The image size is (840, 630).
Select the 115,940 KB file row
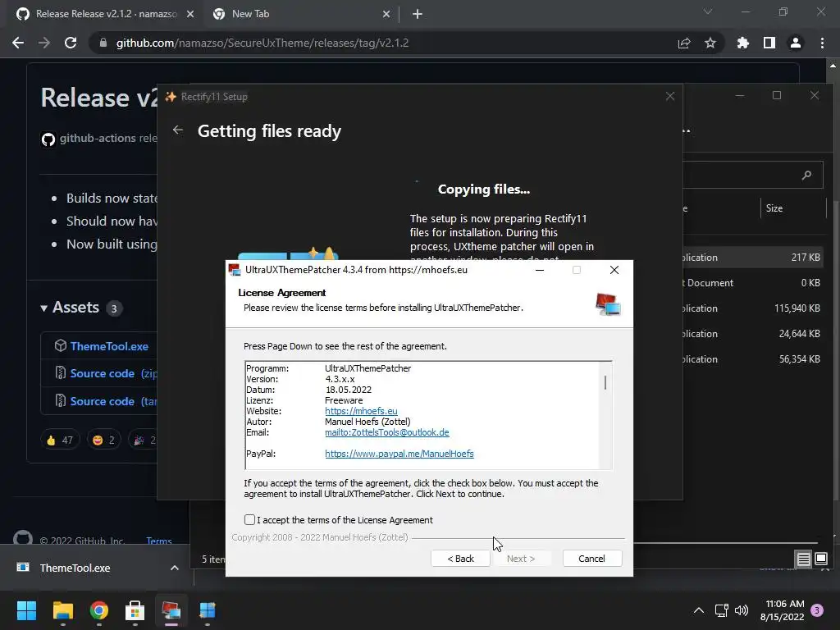click(753, 308)
